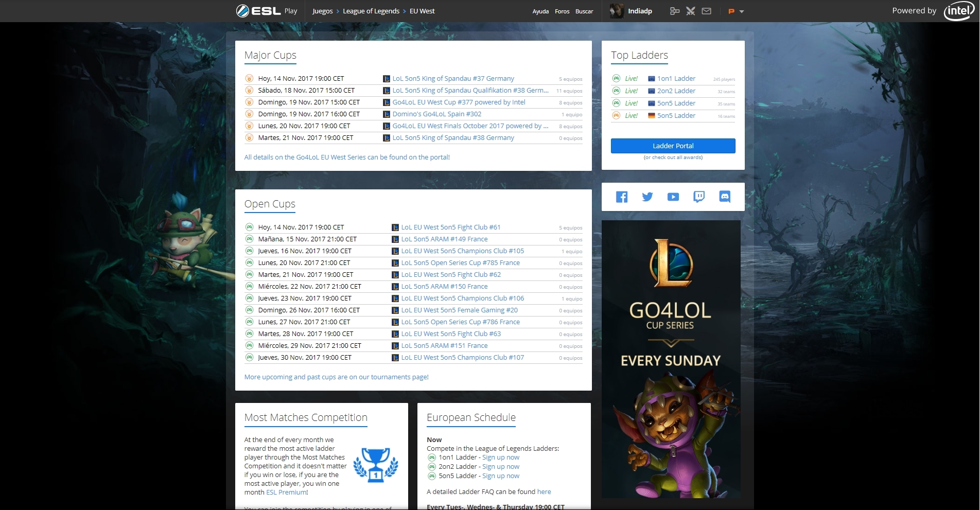
Task: Sign up now for 1on1 Ladder
Action: tap(500, 458)
